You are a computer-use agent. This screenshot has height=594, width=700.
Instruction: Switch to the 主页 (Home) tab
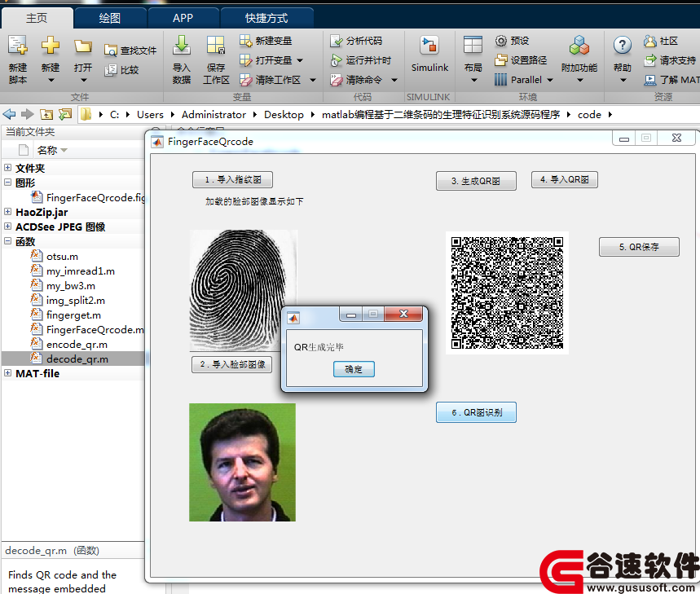(37, 18)
